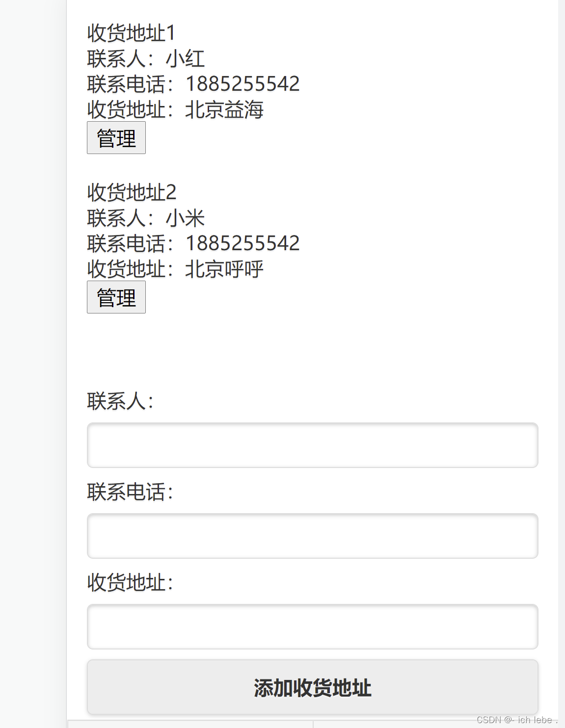Click the 联系人 label above the first input
This screenshot has height=728, width=565.
(119, 402)
